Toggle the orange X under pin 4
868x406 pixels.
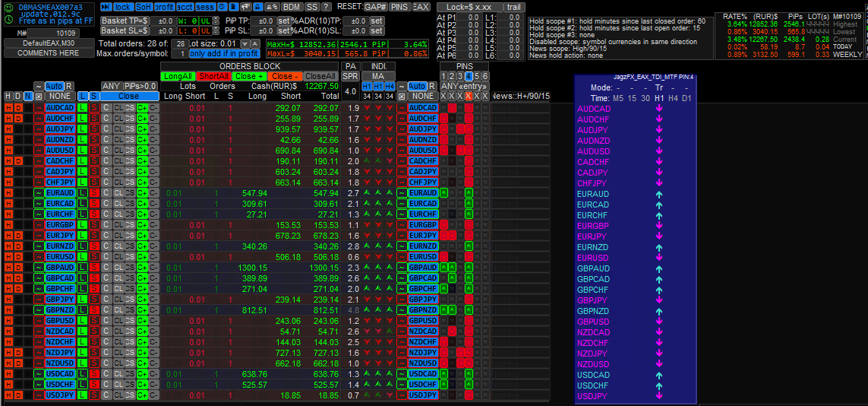coord(469,96)
